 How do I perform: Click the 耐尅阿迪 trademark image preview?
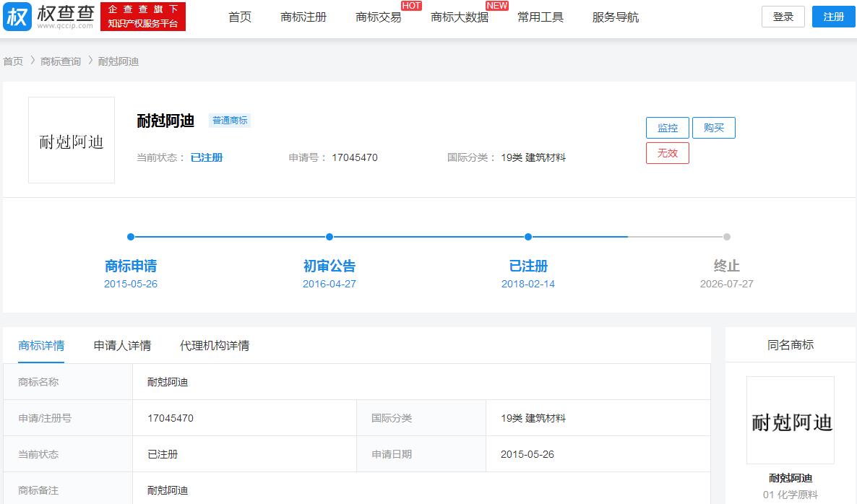pos(71,139)
